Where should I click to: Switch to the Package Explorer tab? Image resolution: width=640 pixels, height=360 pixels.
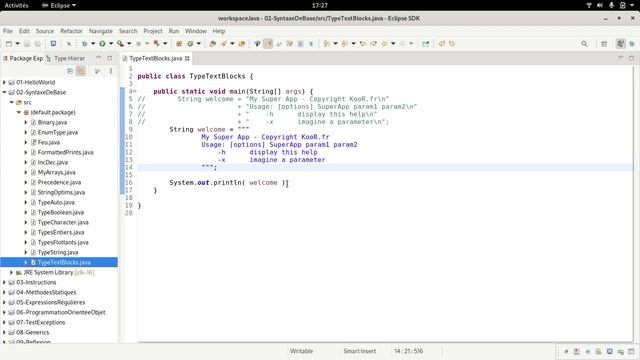(x=23, y=58)
